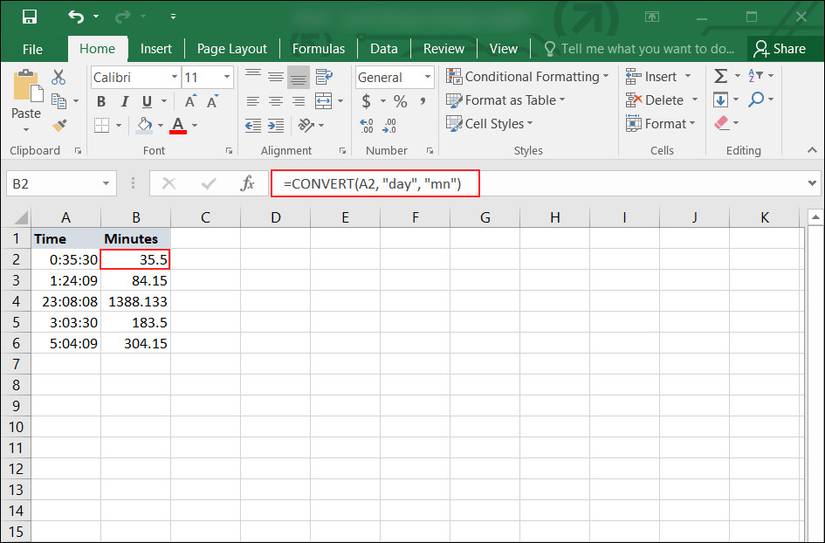Image resolution: width=825 pixels, height=543 pixels.
Task: Open the Conditional Formatting dropdown
Action: [528, 77]
